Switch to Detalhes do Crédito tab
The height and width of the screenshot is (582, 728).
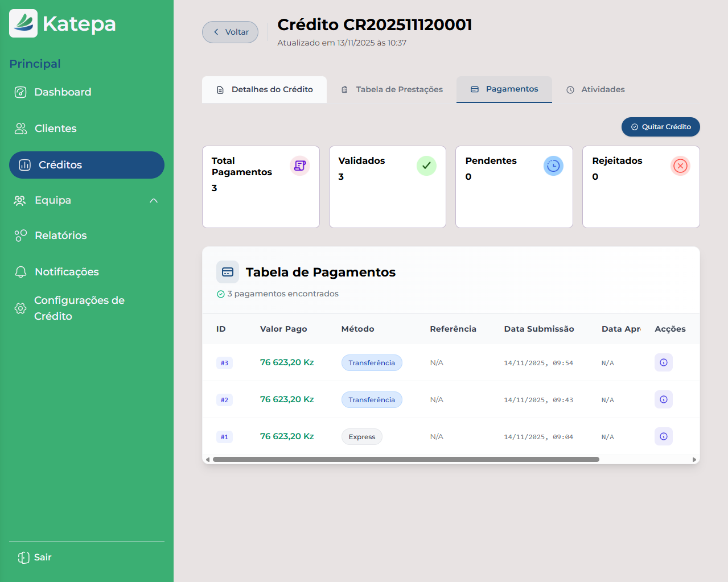pos(265,89)
